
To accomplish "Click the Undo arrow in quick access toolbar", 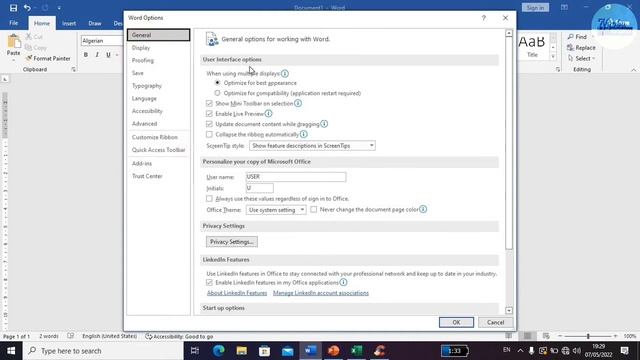I will pos(27,8).
